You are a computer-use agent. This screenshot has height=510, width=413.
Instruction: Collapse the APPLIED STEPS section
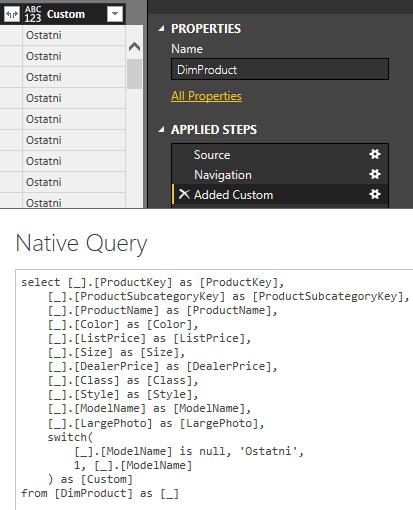point(162,130)
